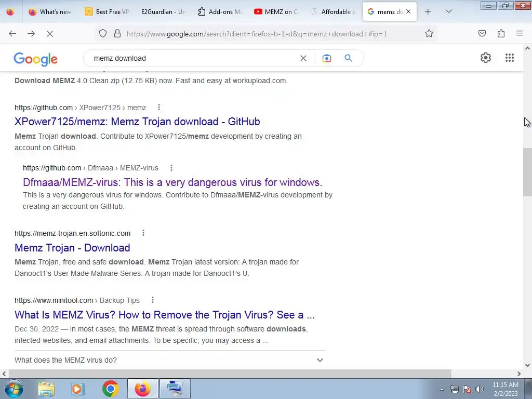Image resolution: width=532 pixels, height=399 pixels.
Task: Switch to Affordable tab
Action: [x=333, y=12]
